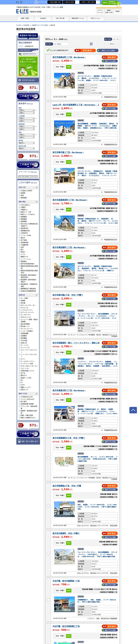
Task: Open the 土地面積 下限なし dropdown
Action: pos(26,118)
